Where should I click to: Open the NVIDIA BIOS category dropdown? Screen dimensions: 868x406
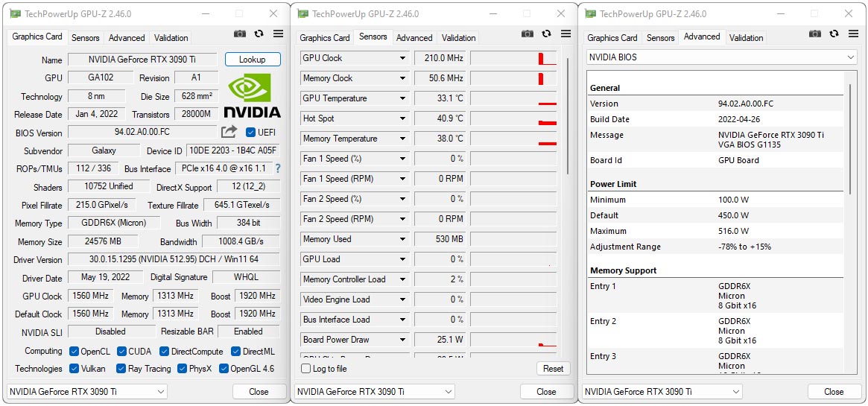click(722, 57)
